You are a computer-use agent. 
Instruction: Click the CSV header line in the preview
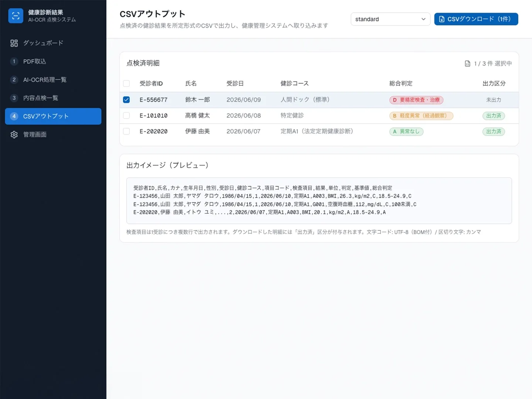tap(263, 188)
